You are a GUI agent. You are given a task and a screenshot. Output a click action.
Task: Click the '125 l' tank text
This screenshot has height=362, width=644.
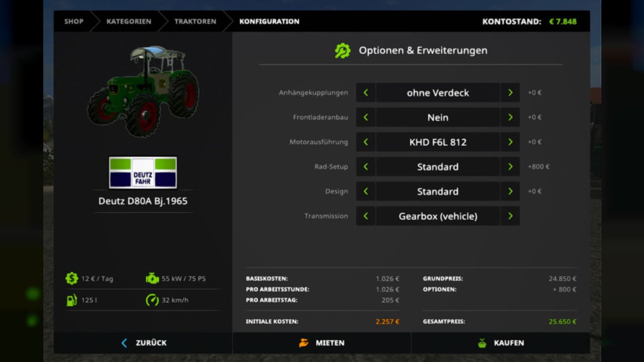tap(89, 300)
